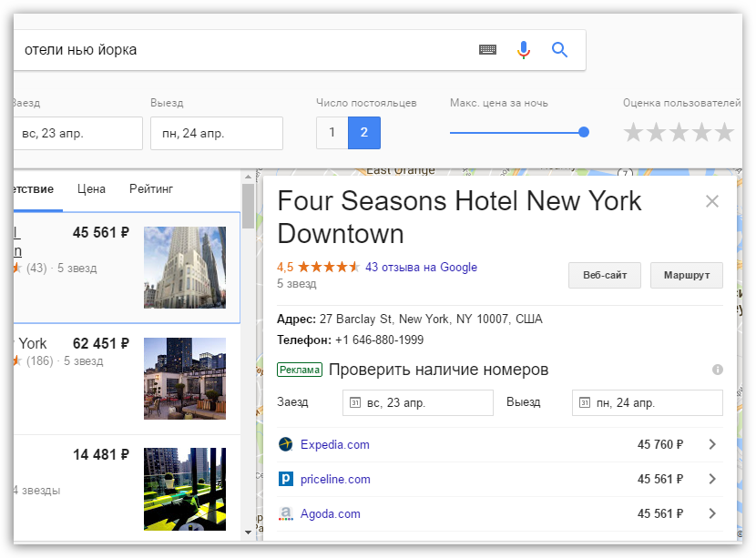The width and height of the screenshot is (756, 558).
Task: Set user rating with the fifth star
Action: tap(724, 132)
